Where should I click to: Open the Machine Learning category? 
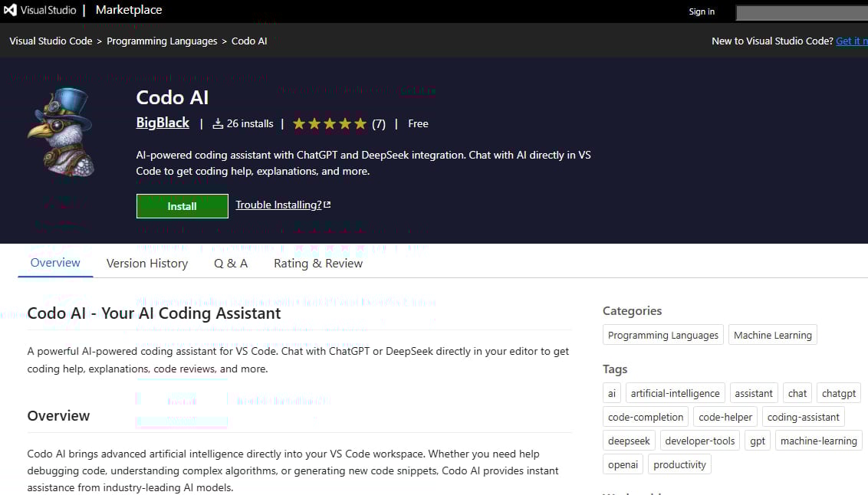click(x=772, y=334)
